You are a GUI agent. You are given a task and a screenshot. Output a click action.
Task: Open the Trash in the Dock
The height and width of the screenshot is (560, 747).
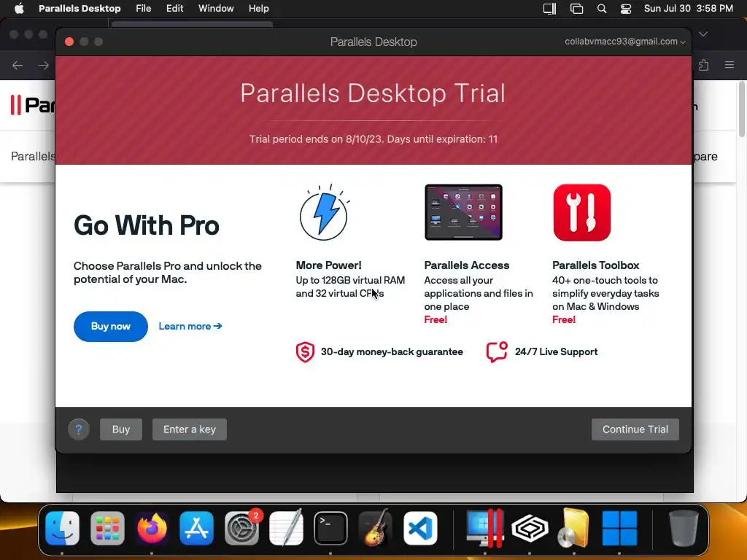coord(684,528)
